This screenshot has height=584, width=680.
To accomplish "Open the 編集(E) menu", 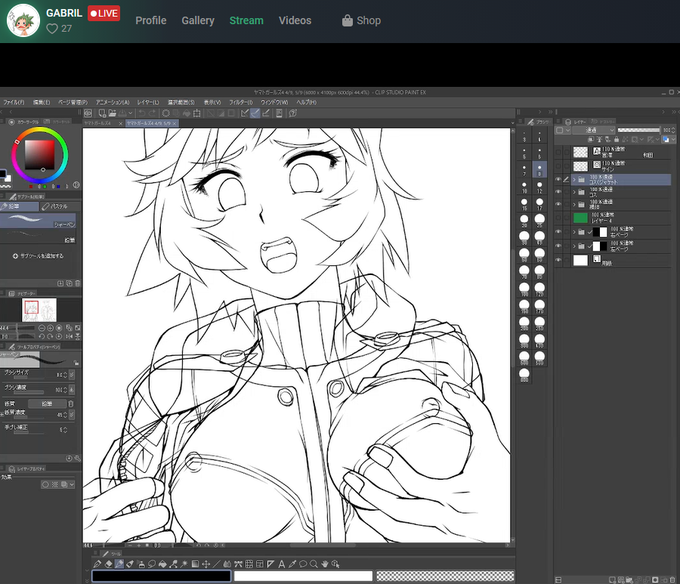I will [42, 102].
